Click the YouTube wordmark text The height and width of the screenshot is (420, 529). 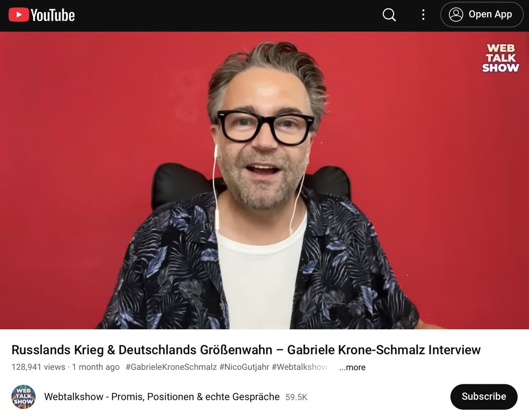tap(53, 15)
